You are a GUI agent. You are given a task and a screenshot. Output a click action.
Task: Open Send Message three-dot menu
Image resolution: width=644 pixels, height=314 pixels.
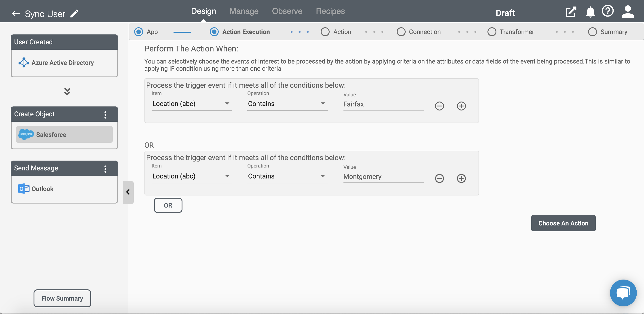(105, 169)
